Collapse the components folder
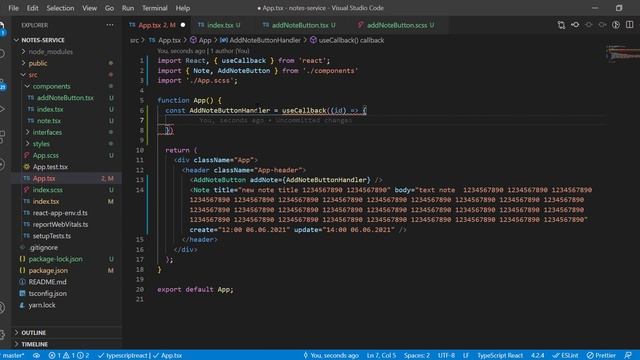Viewport: 640px width, 360px height. [67, 87]
